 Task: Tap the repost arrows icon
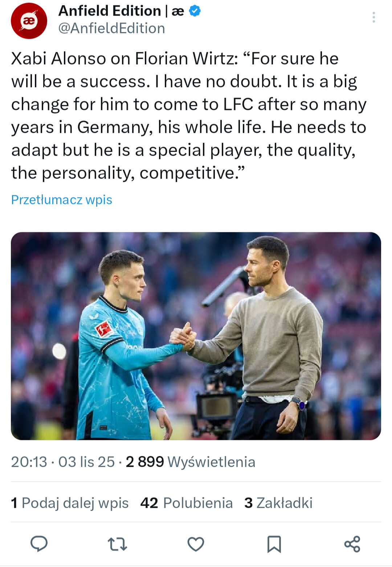pos(117,544)
